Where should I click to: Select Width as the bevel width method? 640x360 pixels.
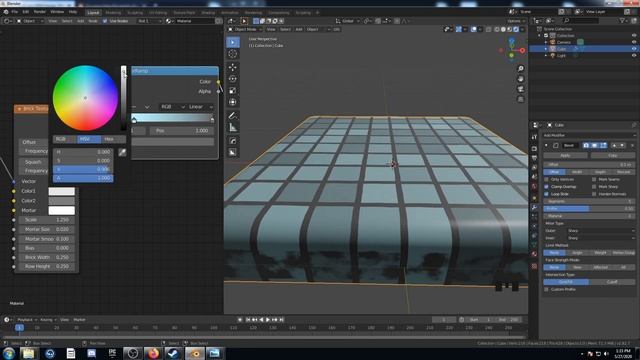(x=577, y=172)
